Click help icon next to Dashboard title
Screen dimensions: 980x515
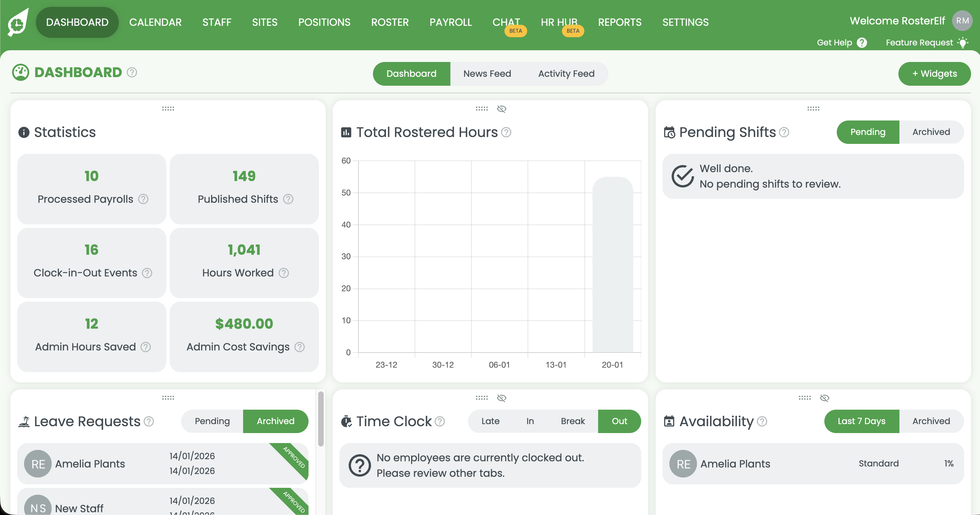point(132,72)
